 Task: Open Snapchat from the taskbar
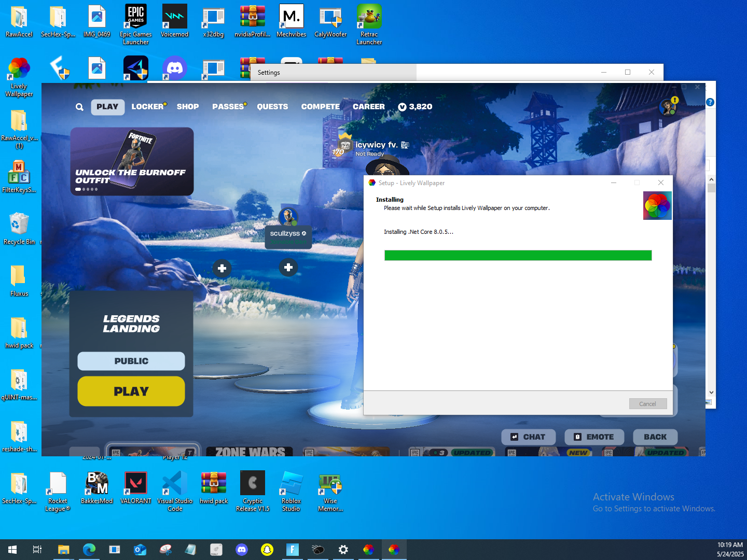[x=267, y=550]
